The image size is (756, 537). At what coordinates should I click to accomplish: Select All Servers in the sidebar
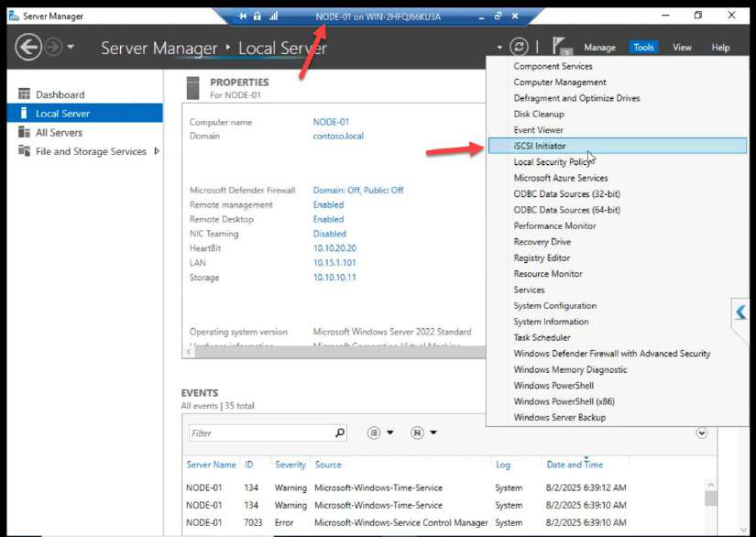(x=59, y=133)
